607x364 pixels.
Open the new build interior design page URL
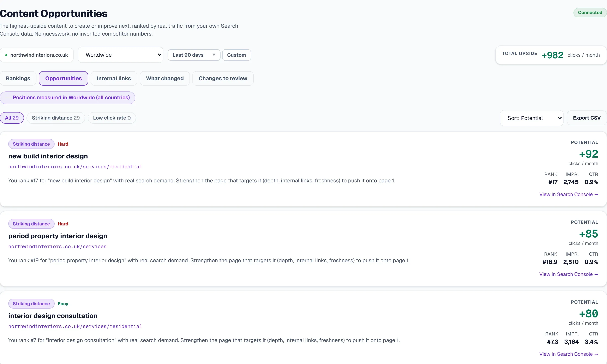[x=75, y=167]
